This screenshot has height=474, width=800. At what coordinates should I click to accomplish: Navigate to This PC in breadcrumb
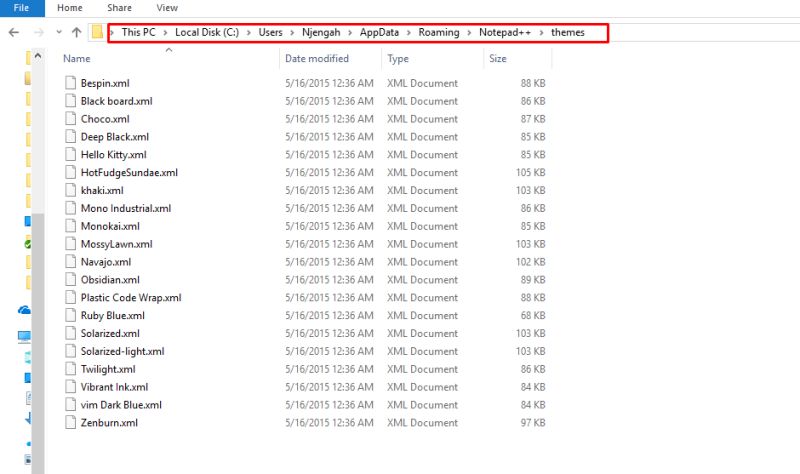[x=138, y=32]
